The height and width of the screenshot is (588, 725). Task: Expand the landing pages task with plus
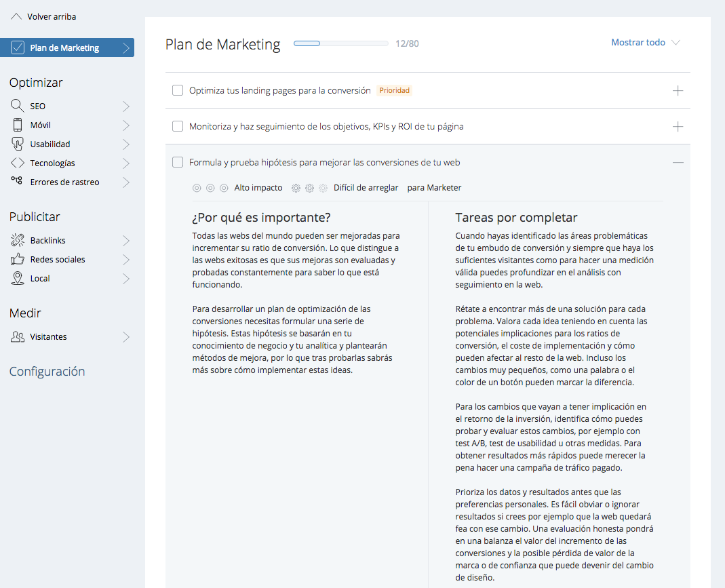click(678, 90)
